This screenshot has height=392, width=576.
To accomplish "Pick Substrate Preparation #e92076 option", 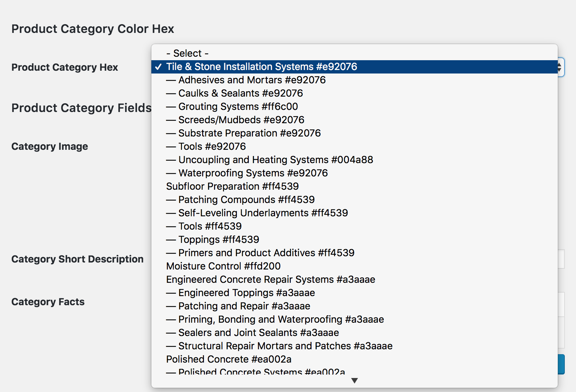I will pyautogui.click(x=354, y=133).
